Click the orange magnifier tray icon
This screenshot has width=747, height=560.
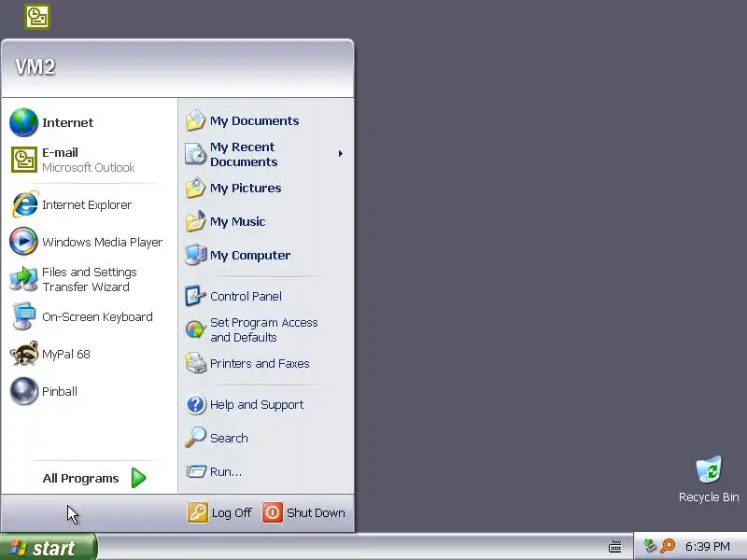pos(668,546)
